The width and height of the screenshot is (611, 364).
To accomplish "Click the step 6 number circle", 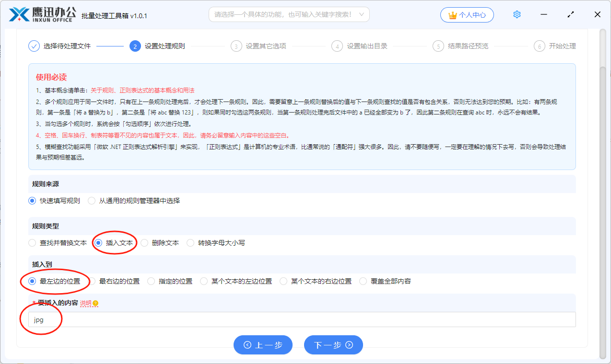I will 539,46.
